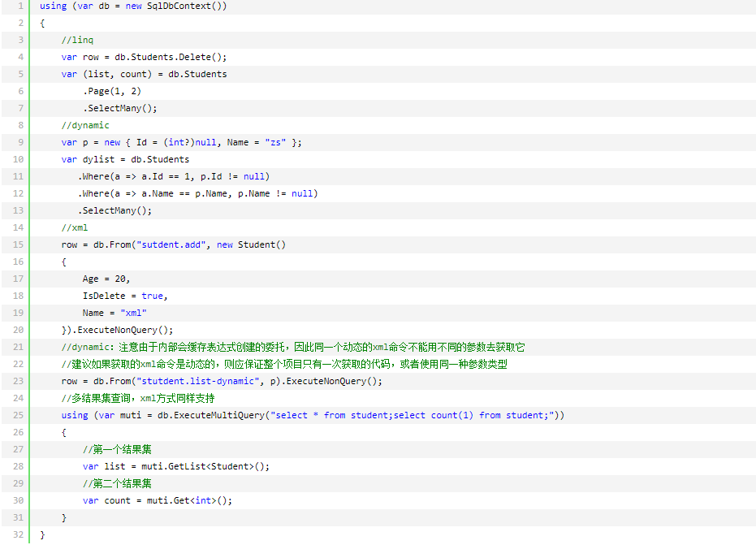Click 'new Student()' on line 15
The image size is (756, 545).
pyautogui.click(x=251, y=245)
